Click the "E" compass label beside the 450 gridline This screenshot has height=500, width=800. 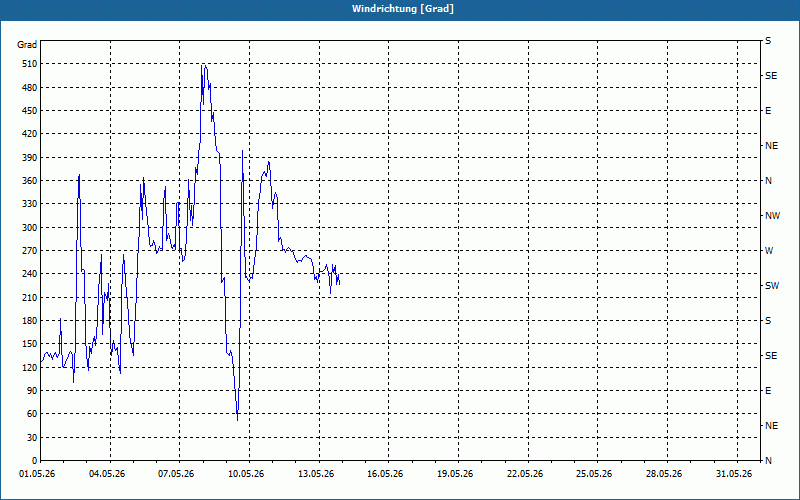click(768, 111)
